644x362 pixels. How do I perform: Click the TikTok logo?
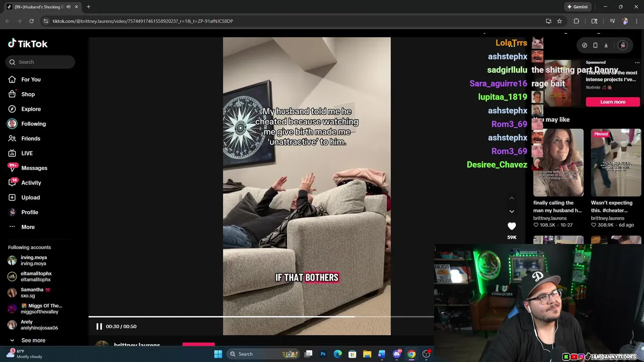(28, 44)
